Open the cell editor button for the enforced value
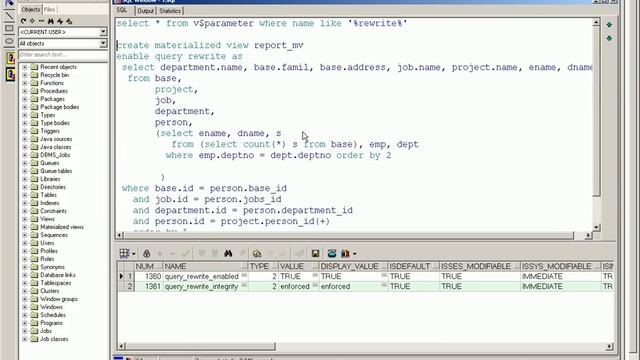Screen dimensions: 640x360 point(315,285)
